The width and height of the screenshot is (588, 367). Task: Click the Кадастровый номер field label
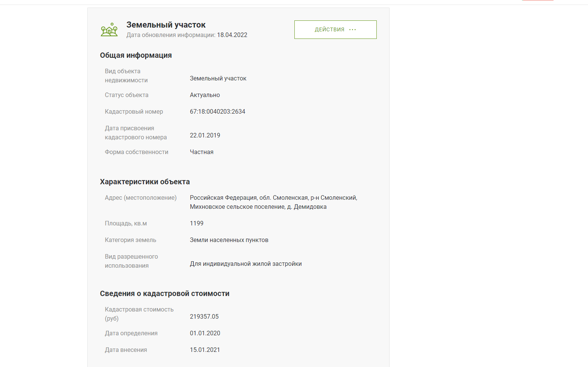(x=134, y=112)
